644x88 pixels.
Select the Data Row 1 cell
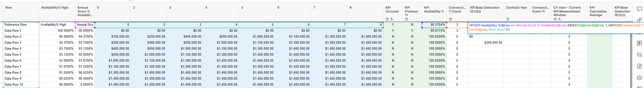tap(21, 31)
